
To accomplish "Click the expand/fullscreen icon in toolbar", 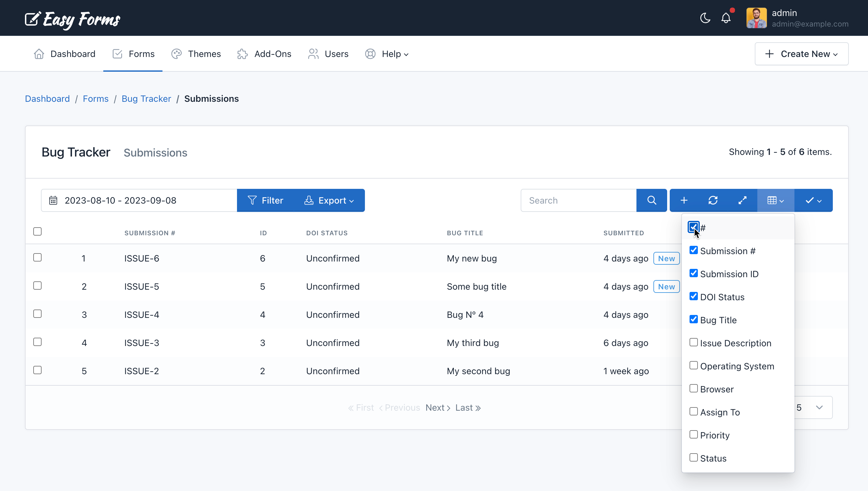I will [743, 200].
